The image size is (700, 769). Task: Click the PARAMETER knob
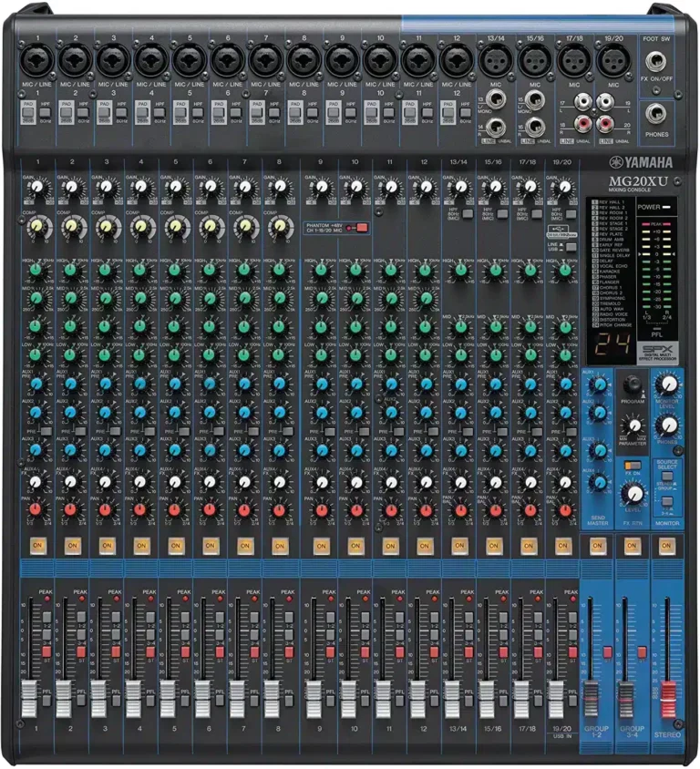pos(634,425)
